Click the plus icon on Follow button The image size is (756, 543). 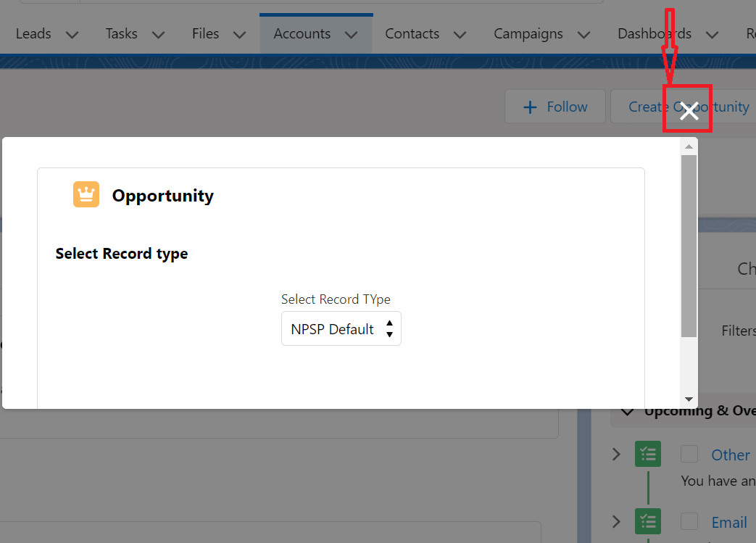[x=530, y=107]
